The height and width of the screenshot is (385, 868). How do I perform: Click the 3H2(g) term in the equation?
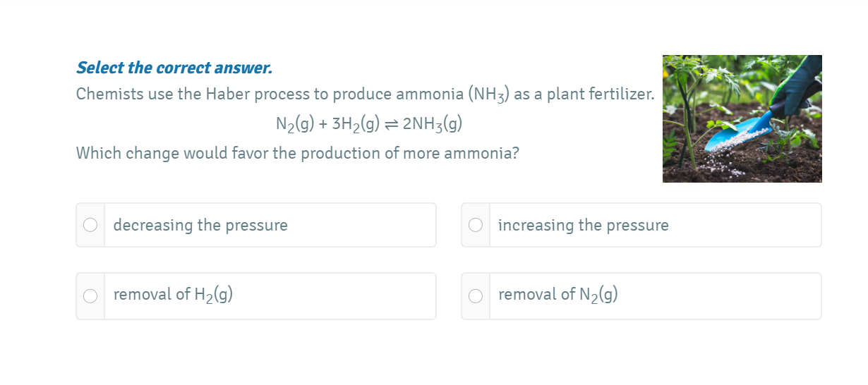click(x=356, y=124)
